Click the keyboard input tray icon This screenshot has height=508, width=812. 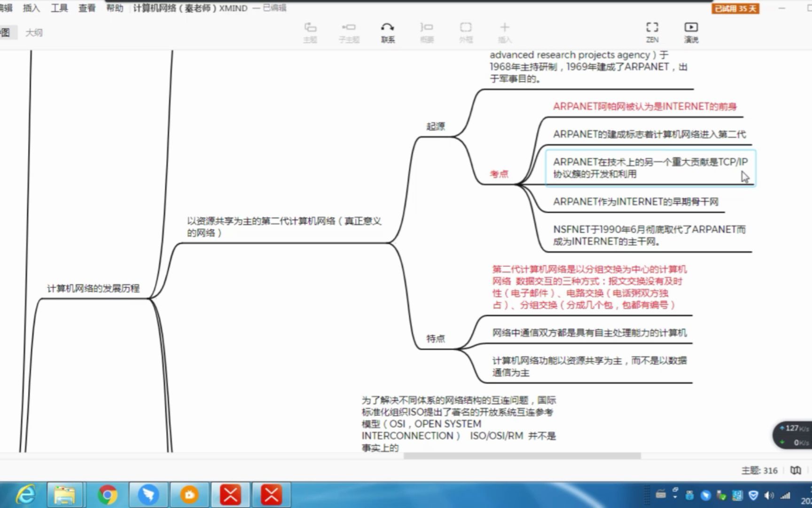(661, 494)
